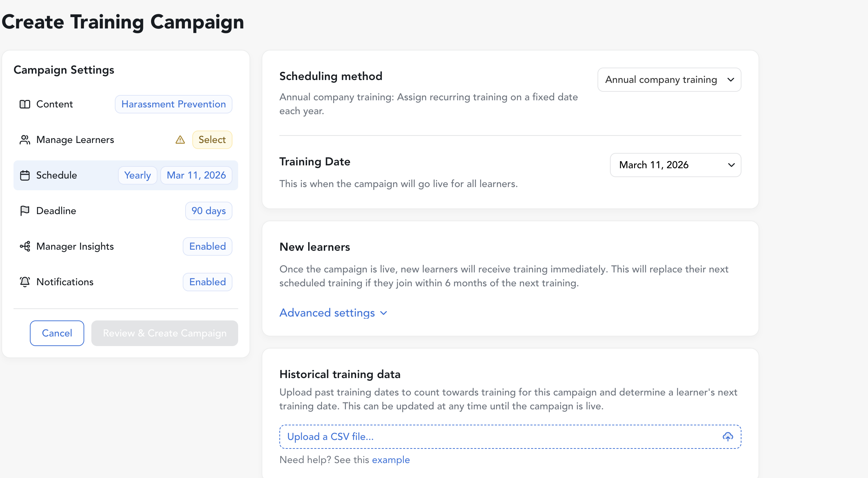Open the Training Date dropdown
This screenshot has height=478, width=868.
click(x=675, y=165)
